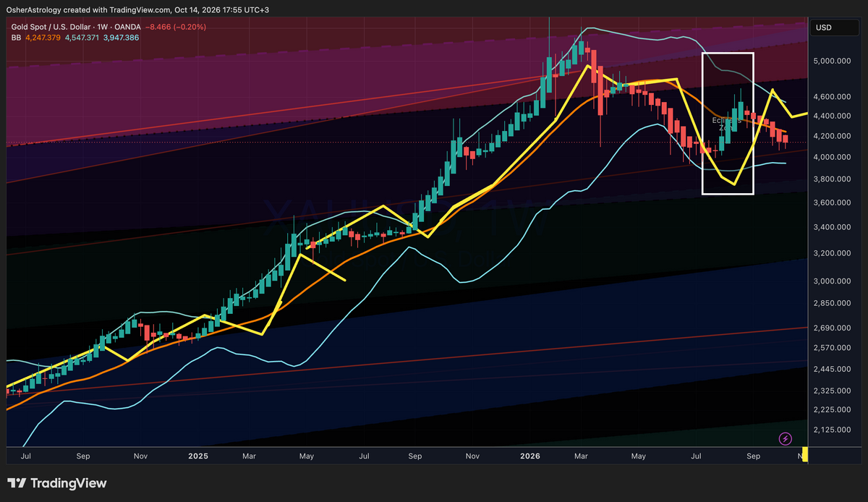Screen dimensions: 868x502
Task: Click the TradingView logo
Action: [x=57, y=483]
